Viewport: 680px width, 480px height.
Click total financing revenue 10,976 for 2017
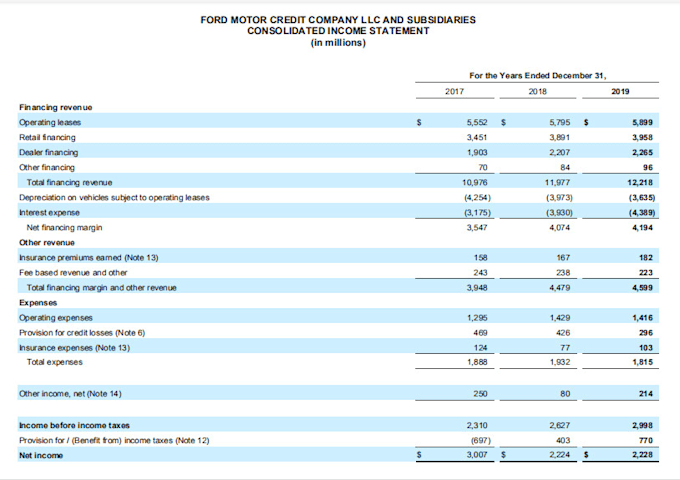click(x=475, y=183)
